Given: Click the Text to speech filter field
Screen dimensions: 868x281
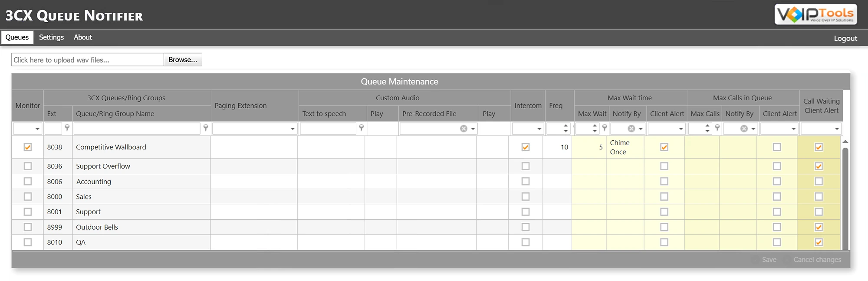Looking at the screenshot, I should [328, 129].
